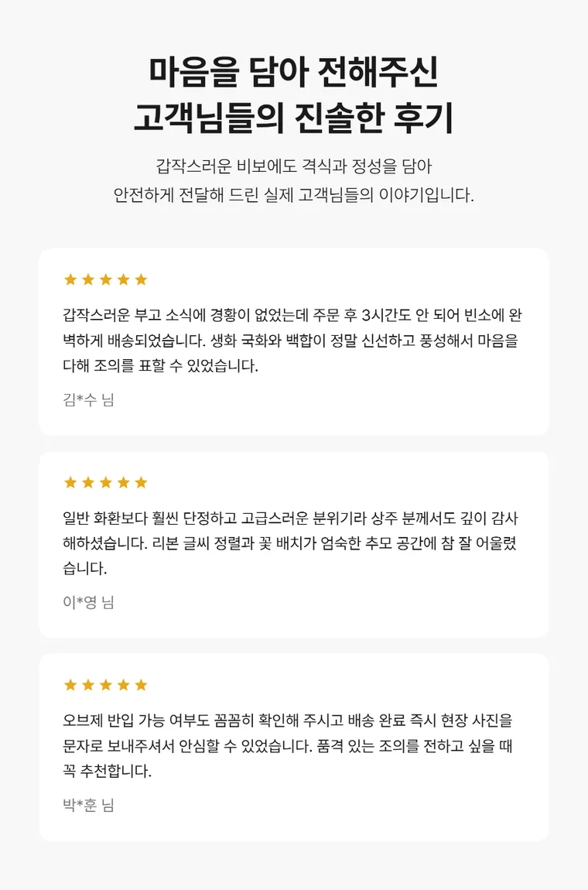This screenshot has height=890, width=588.
Task: Open review text starting 갑작스러운 부고 소식에
Action: click(292, 340)
